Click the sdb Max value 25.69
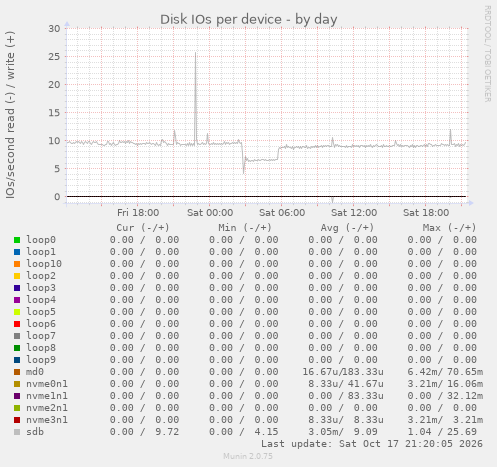The height and width of the screenshot is (467, 497). (x=462, y=432)
